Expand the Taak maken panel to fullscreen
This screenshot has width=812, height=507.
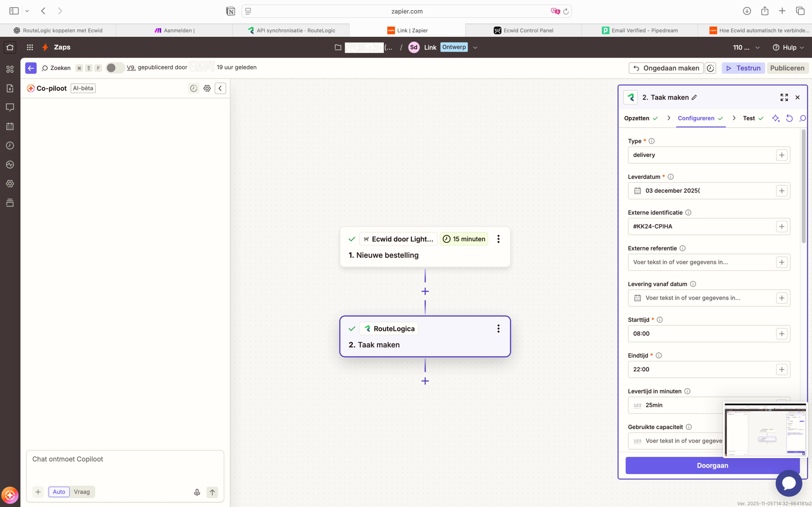click(784, 97)
